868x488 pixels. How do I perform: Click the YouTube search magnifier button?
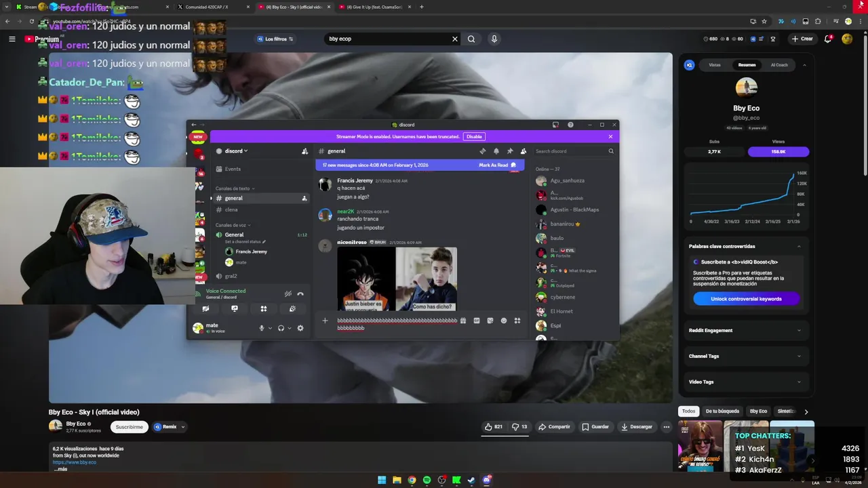[471, 39]
